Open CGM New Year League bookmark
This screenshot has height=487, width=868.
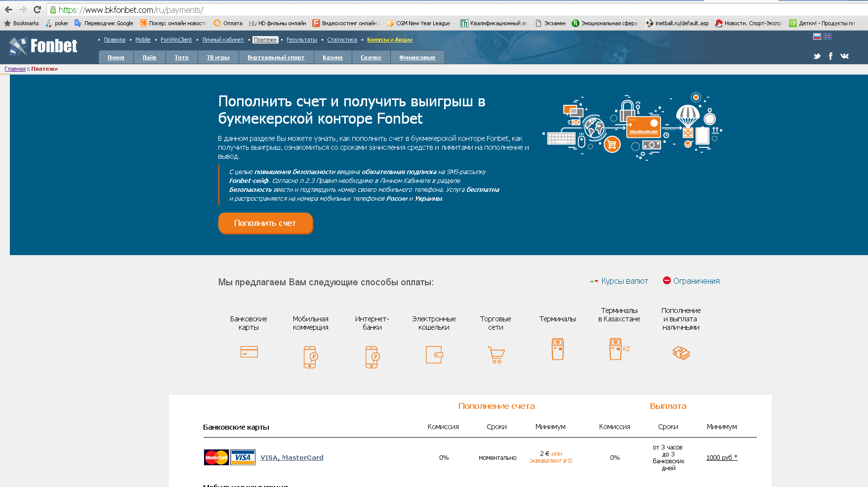click(420, 23)
